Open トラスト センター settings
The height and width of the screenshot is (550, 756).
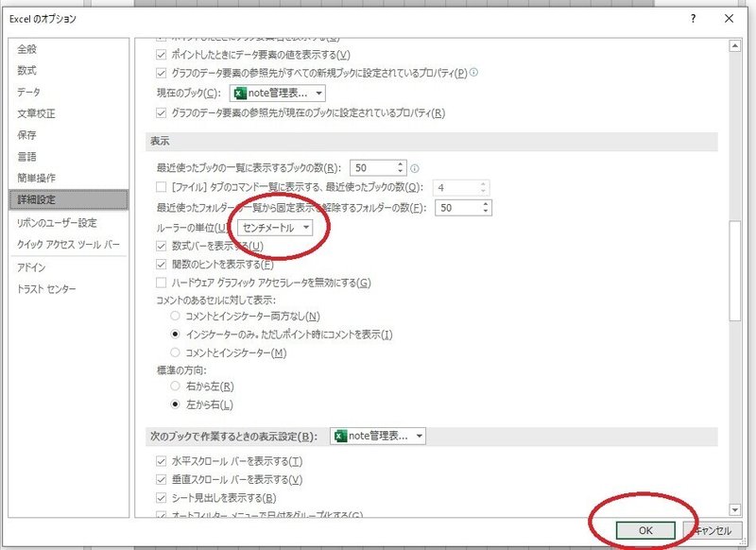coord(46,289)
